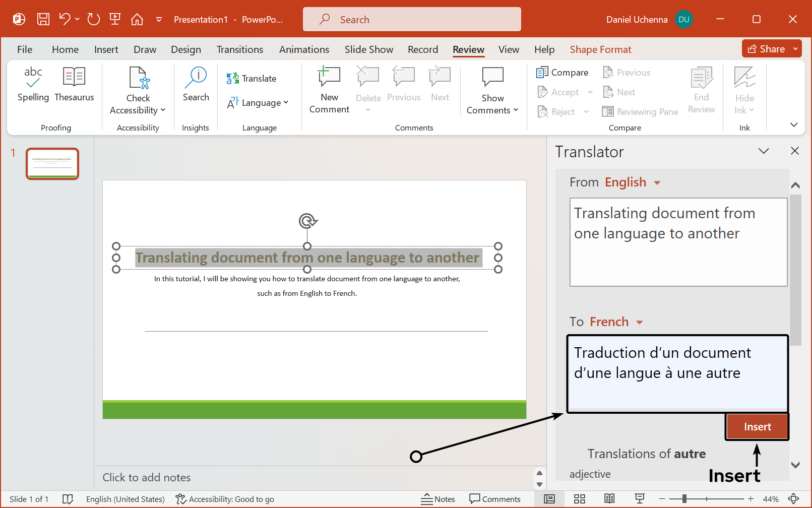Image resolution: width=812 pixels, height=508 pixels.
Task: Switch to the Animations ribbon tab
Action: tap(304, 49)
